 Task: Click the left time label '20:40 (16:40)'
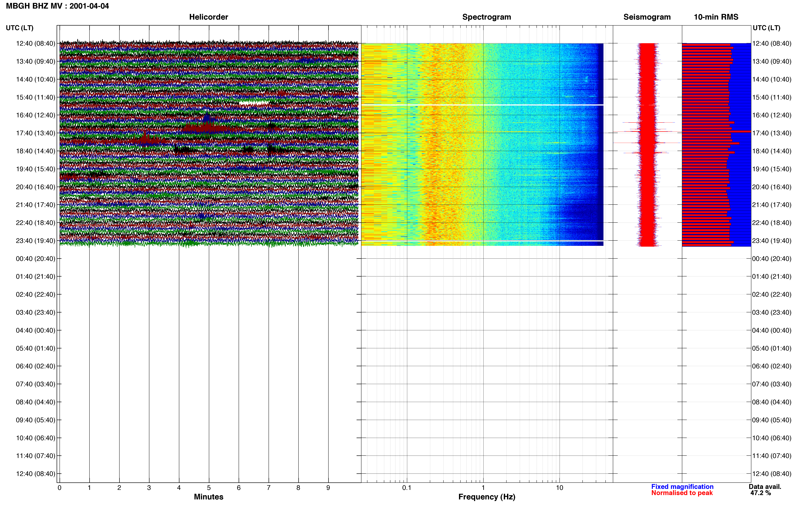point(36,187)
